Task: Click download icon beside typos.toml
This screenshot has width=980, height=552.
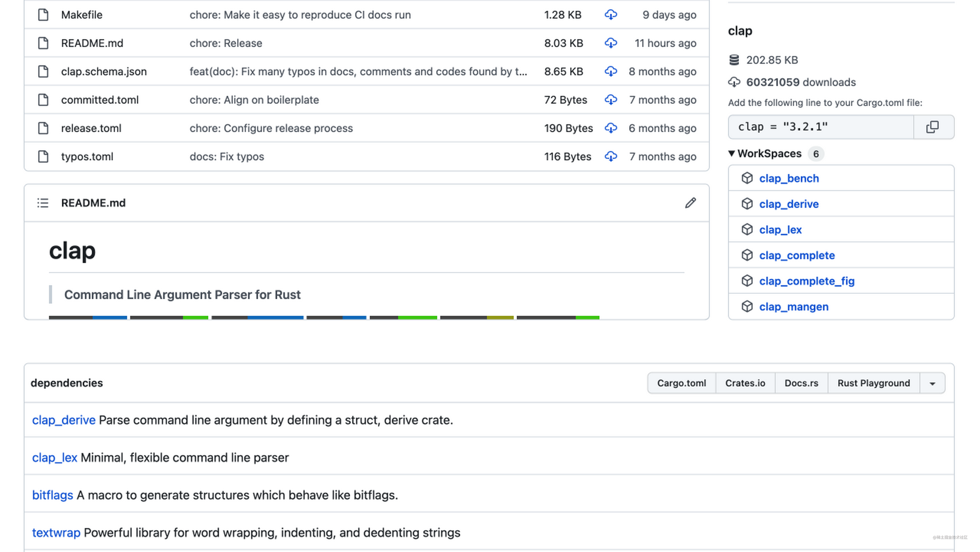Action: tap(611, 157)
